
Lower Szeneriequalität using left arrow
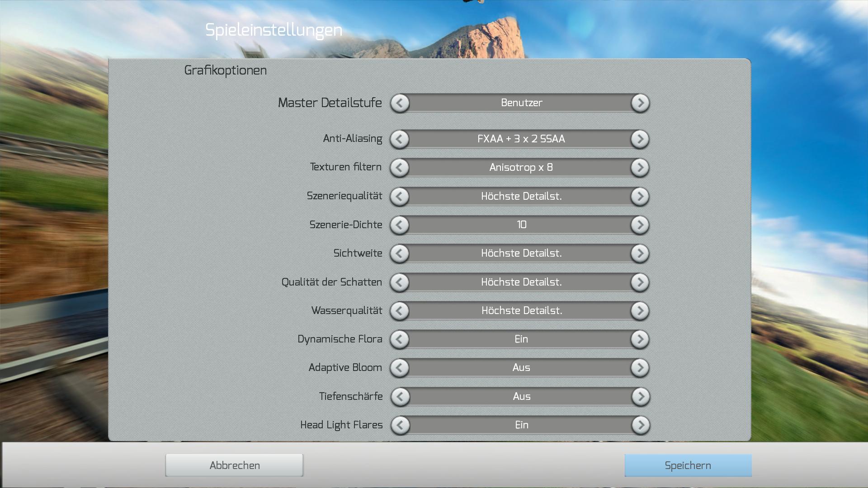click(x=400, y=197)
